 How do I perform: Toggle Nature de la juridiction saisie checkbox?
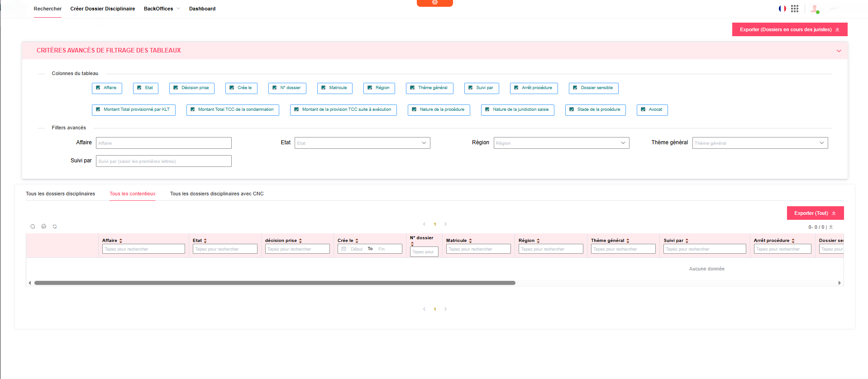pos(487,109)
